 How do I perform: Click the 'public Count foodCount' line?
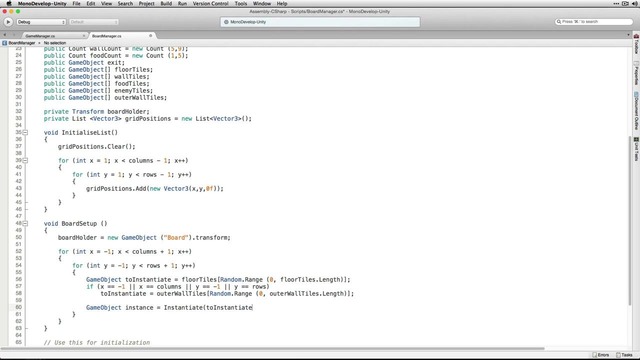pyautogui.click(x=116, y=56)
